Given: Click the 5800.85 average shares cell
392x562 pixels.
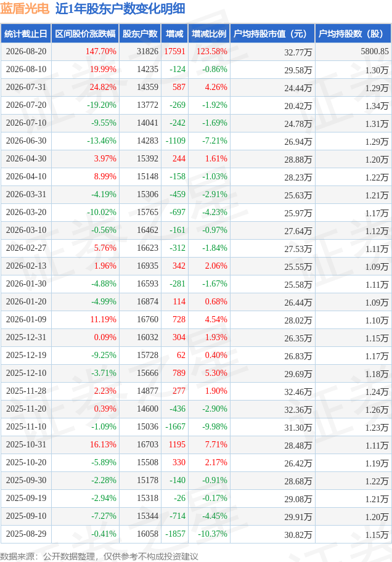Looking at the screenshot, I should pos(374,51).
